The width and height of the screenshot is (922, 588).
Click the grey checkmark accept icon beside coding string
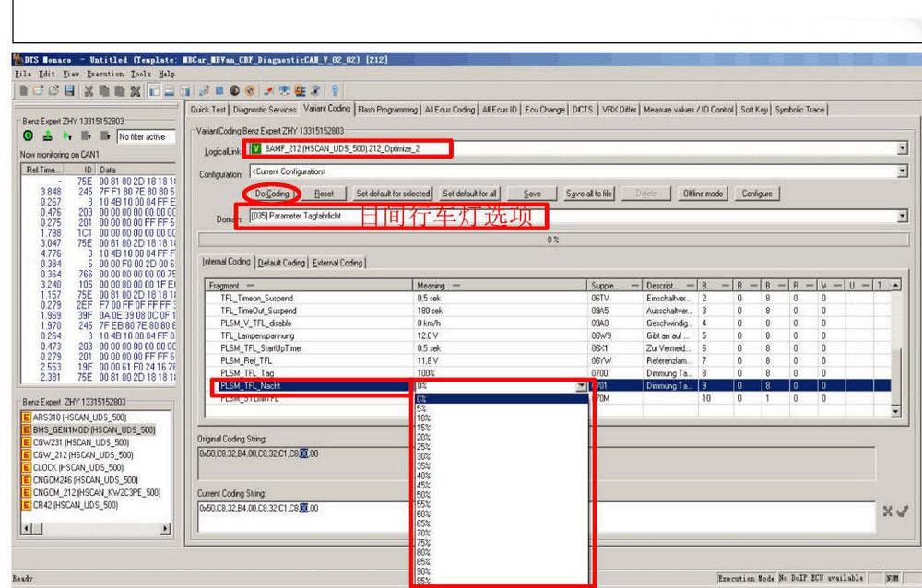[x=902, y=511]
